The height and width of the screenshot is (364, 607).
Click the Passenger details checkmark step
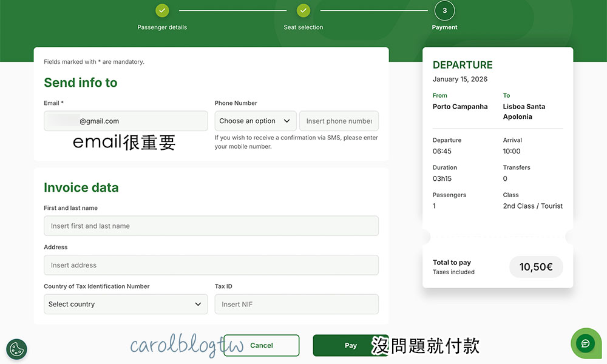pos(162,10)
